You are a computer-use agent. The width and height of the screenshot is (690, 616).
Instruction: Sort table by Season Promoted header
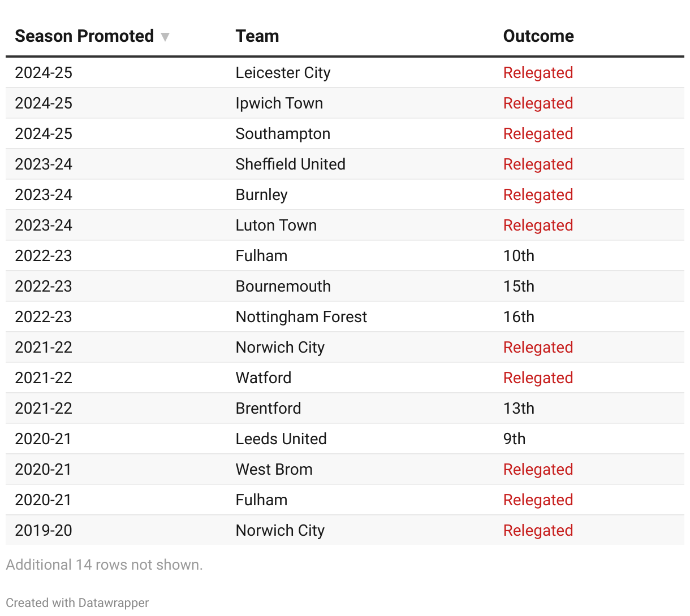coord(84,36)
